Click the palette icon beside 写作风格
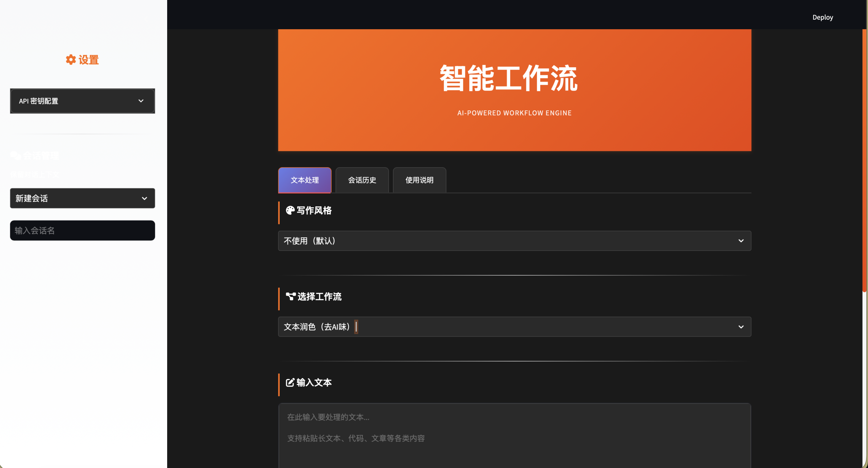Image resolution: width=868 pixels, height=468 pixels. pyautogui.click(x=290, y=210)
